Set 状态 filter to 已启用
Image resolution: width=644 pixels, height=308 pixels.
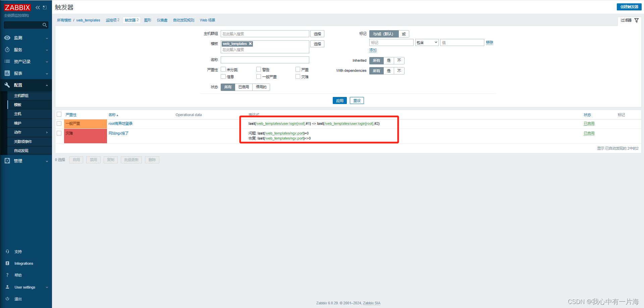[244, 87]
